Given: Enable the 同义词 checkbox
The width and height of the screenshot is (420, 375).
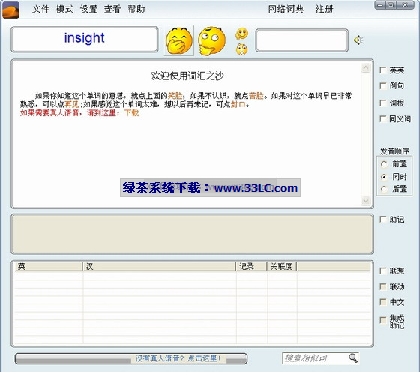Looking at the screenshot, I should (383, 118).
